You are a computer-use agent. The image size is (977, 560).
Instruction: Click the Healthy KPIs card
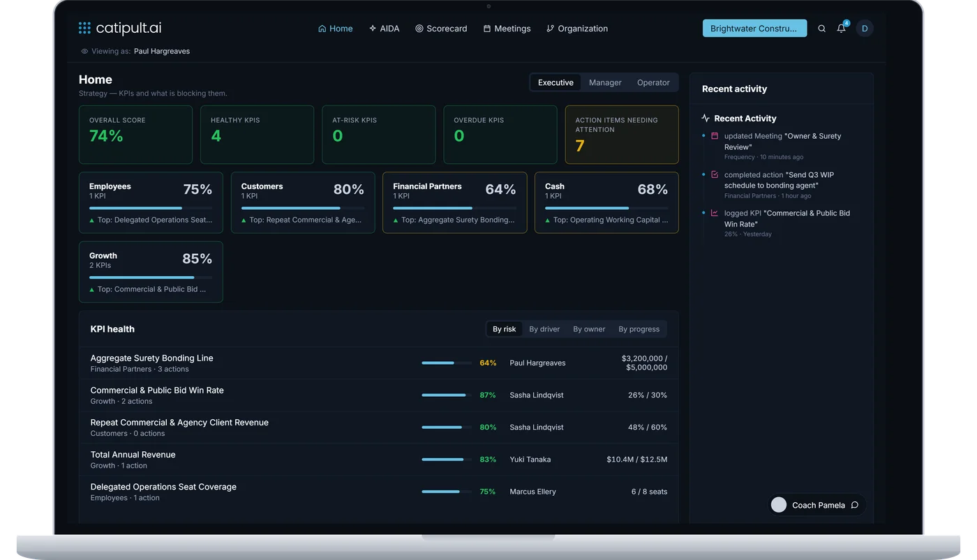(x=257, y=135)
